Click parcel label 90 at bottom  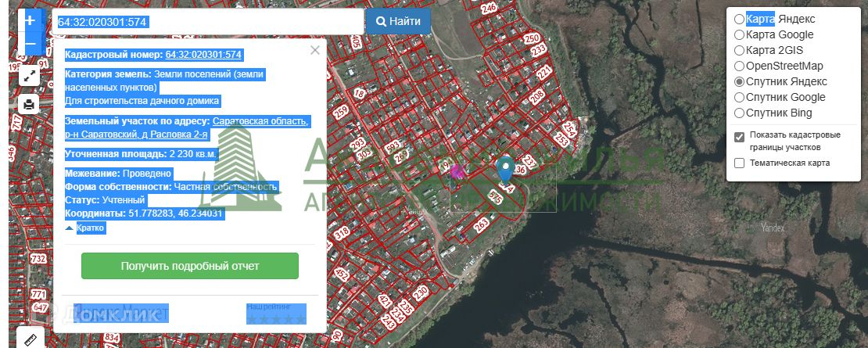pos(336,335)
